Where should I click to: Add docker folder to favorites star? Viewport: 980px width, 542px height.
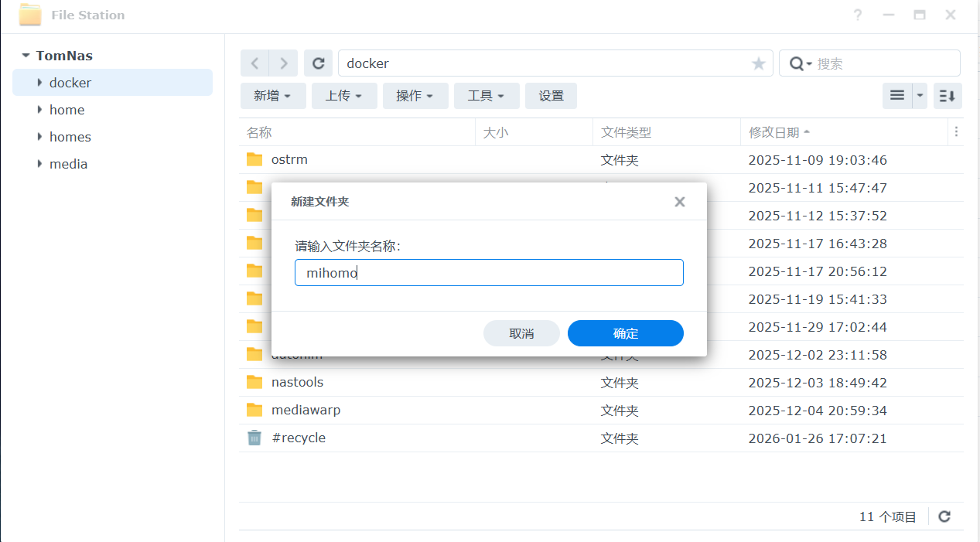click(758, 63)
